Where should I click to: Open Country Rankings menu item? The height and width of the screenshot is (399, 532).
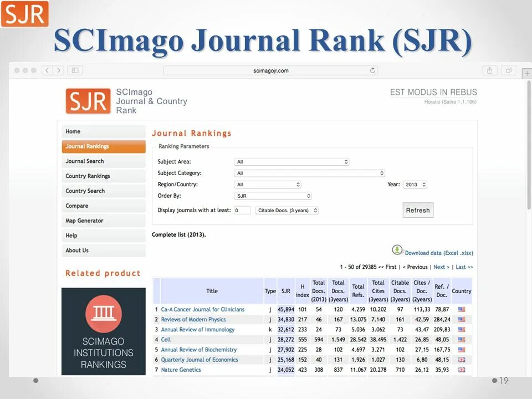104,176
